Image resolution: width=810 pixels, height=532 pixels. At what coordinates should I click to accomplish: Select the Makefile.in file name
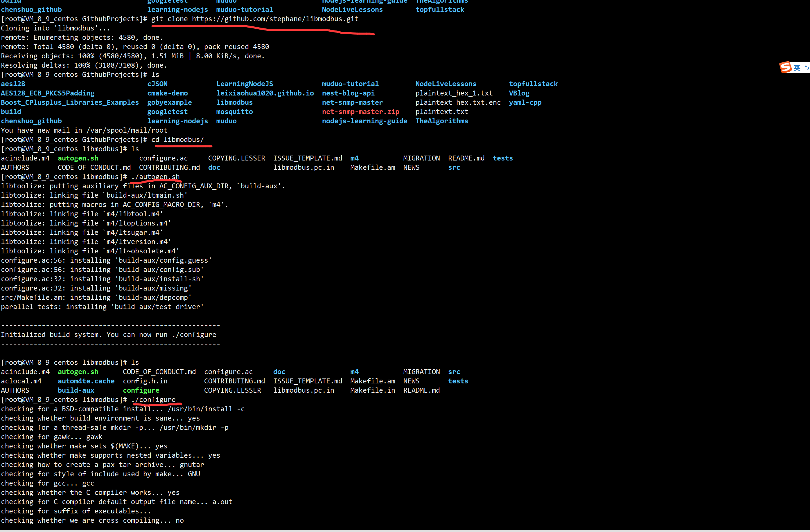coord(373,390)
